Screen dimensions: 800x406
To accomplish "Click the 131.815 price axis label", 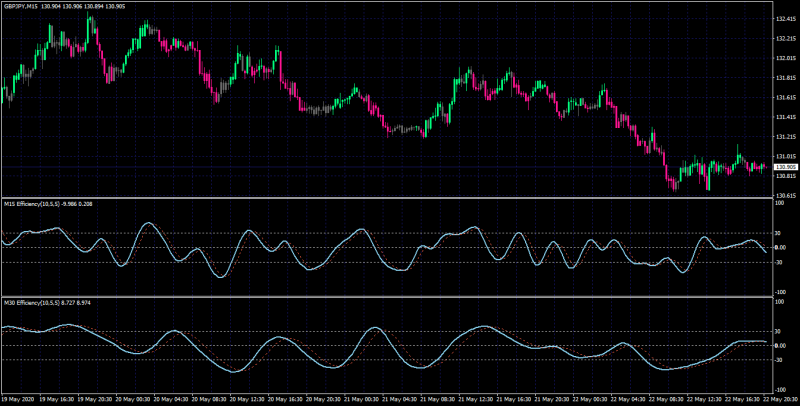I will click(x=785, y=78).
